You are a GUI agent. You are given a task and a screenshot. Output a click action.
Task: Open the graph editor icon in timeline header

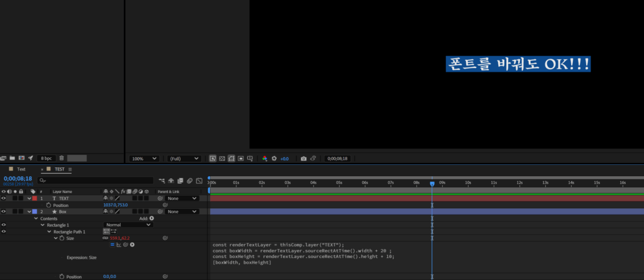[199, 181]
